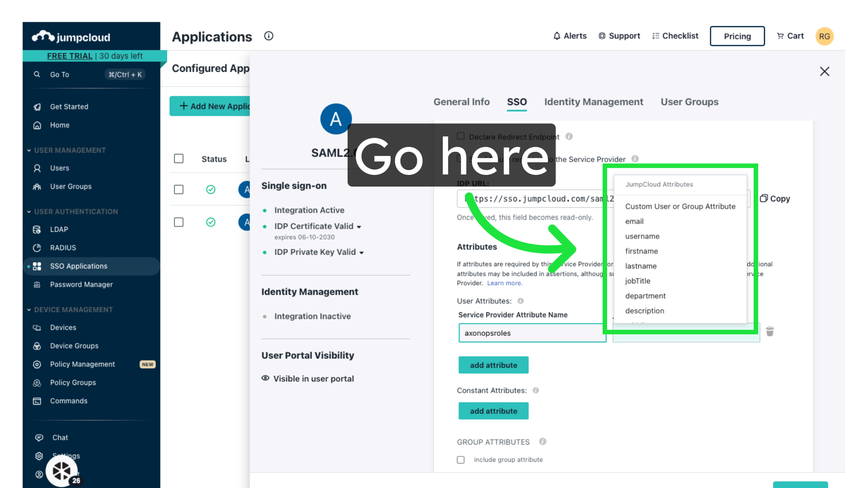Expand the IDP Certificate Valid dropdown
Viewport: 868px width, 488px height.
359,227
